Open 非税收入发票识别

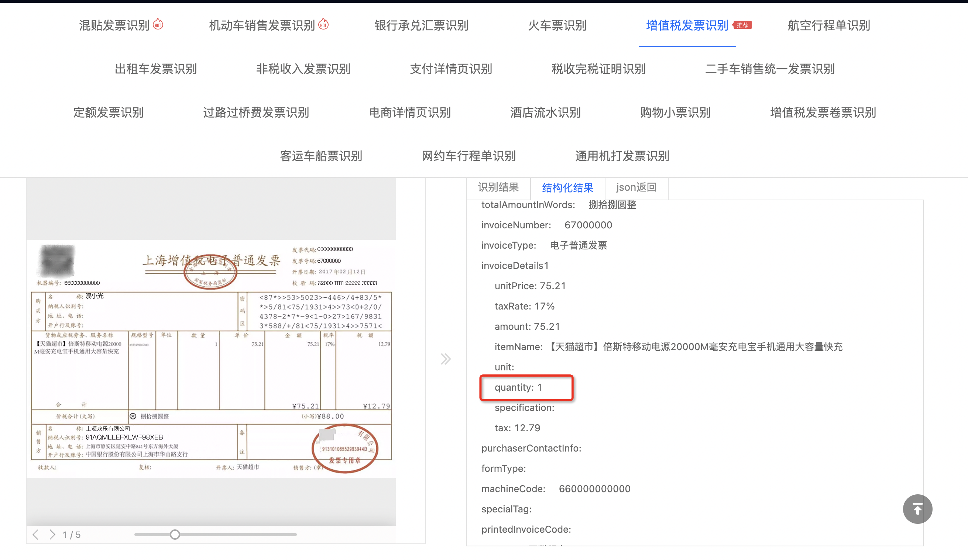pos(303,69)
